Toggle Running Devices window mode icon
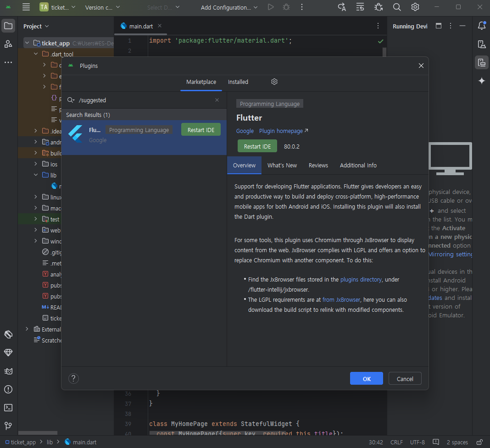The height and width of the screenshot is (448, 490). [x=439, y=26]
